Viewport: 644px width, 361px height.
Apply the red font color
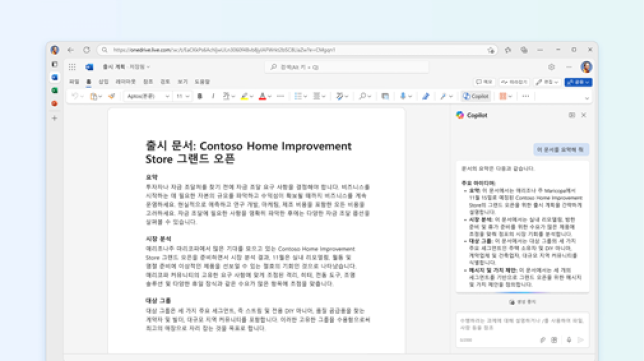click(262, 96)
